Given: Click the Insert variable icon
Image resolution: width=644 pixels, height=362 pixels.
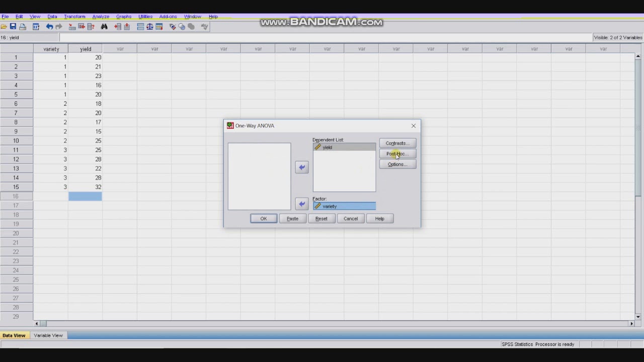Looking at the screenshot, I should pyautogui.click(x=127, y=27).
